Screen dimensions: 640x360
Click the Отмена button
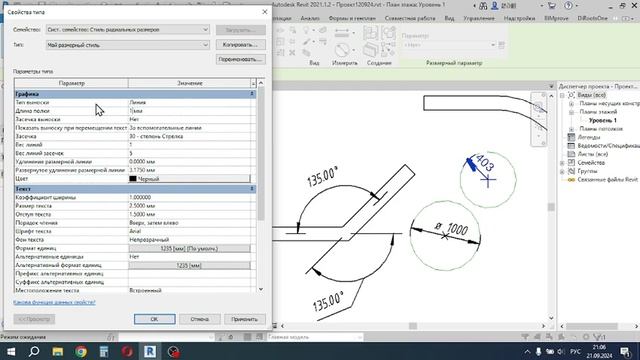tap(200, 319)
